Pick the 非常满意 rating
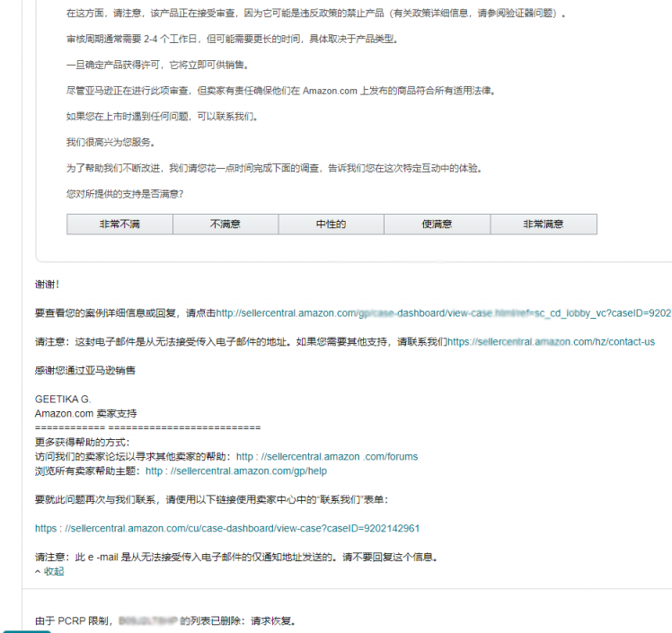The height and width of the screenshot is (633, 672). tap(544, 224)
